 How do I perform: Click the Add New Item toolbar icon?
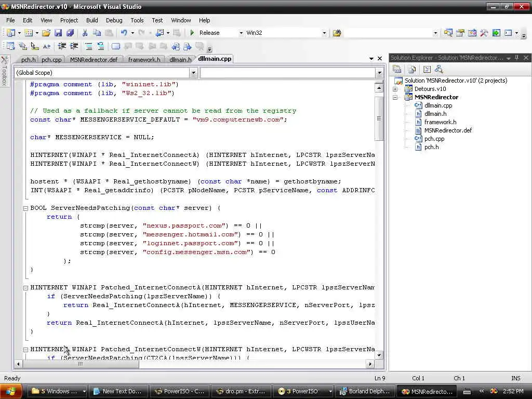click(29, 33)
